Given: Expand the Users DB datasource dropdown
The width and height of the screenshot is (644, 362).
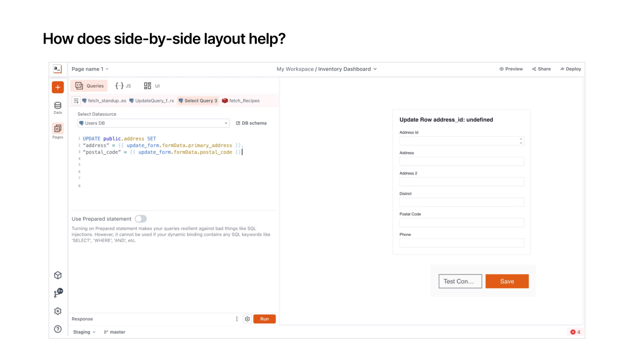Looking at the screenshot, I should pyautogui.click(x=153, y=123).
